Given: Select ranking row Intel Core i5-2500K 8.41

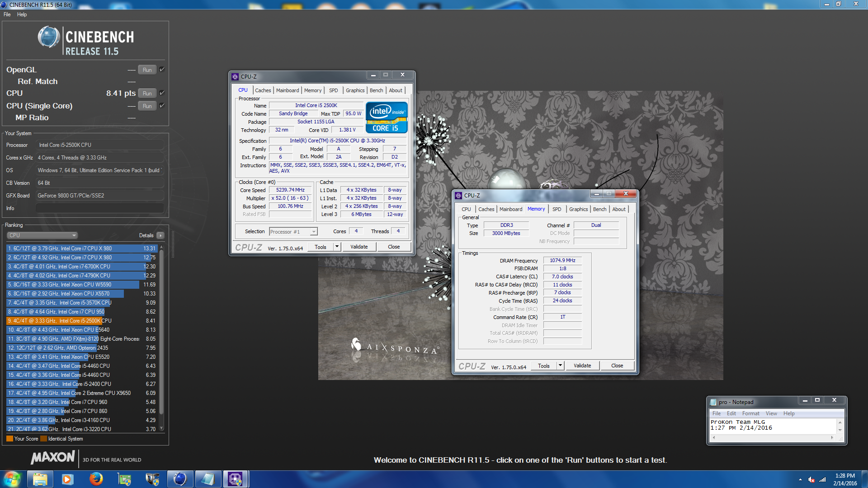Looking at the screenshot, I should point(82,320).
